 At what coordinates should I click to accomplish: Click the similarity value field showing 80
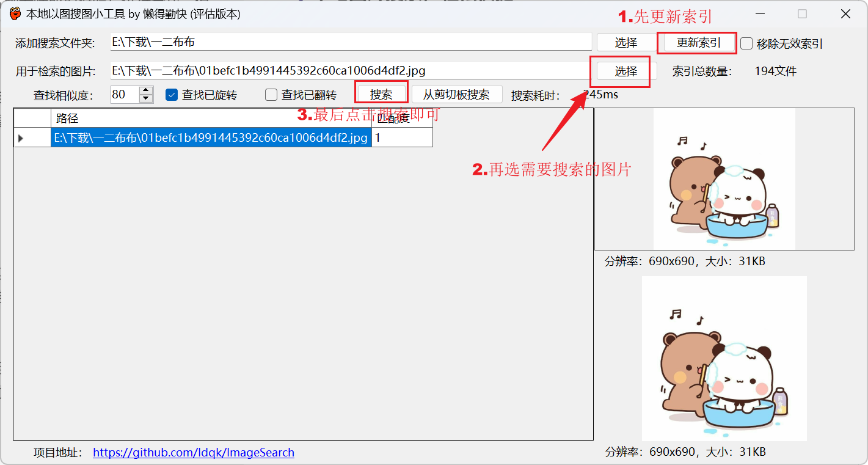(x=125, y=94)
